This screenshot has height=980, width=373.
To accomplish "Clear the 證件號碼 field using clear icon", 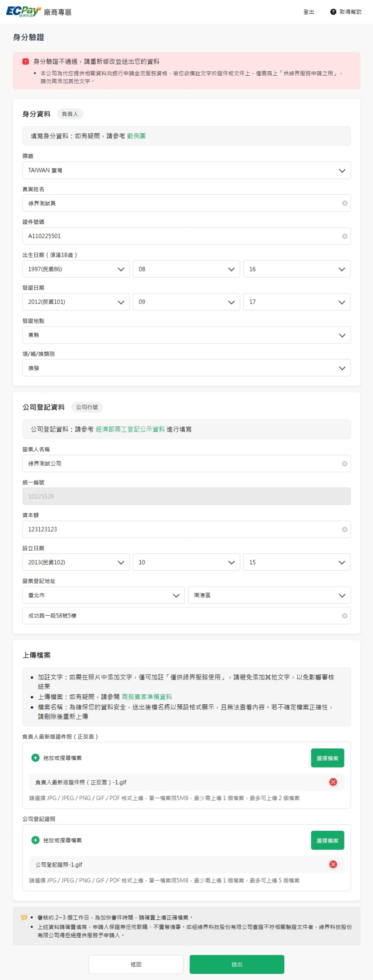I will pos(344,236).
